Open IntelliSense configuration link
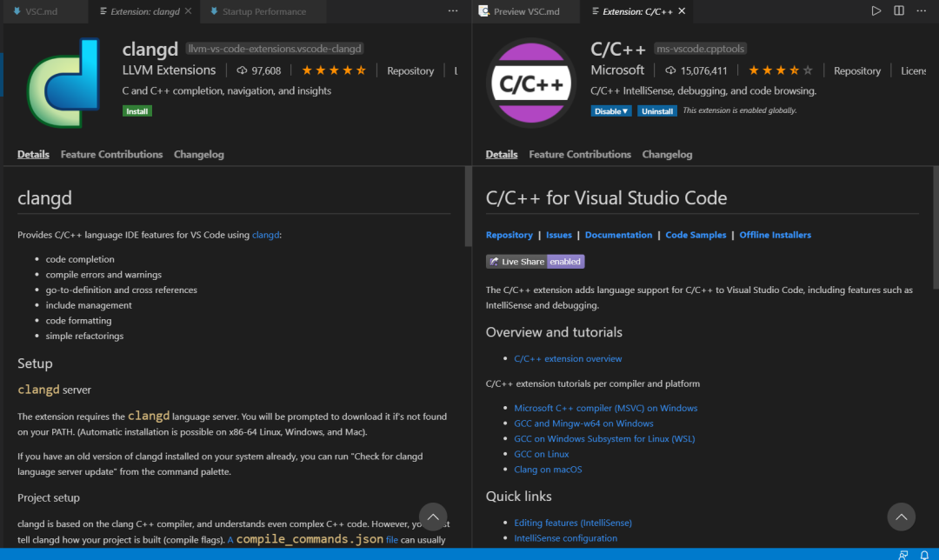 pyautogui.click(x=565, y=538)
